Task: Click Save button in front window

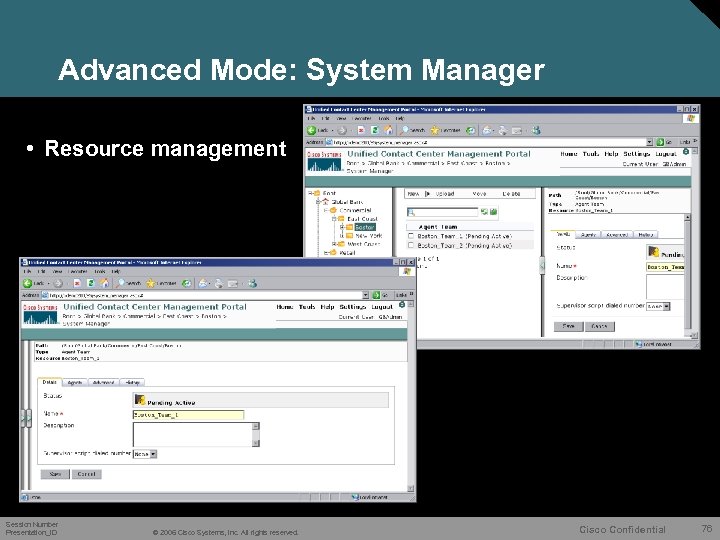Action: [x=55, y=474]
